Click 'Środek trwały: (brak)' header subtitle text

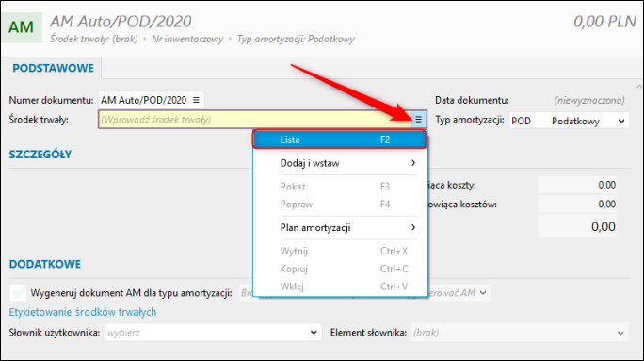tap(93, 39)
